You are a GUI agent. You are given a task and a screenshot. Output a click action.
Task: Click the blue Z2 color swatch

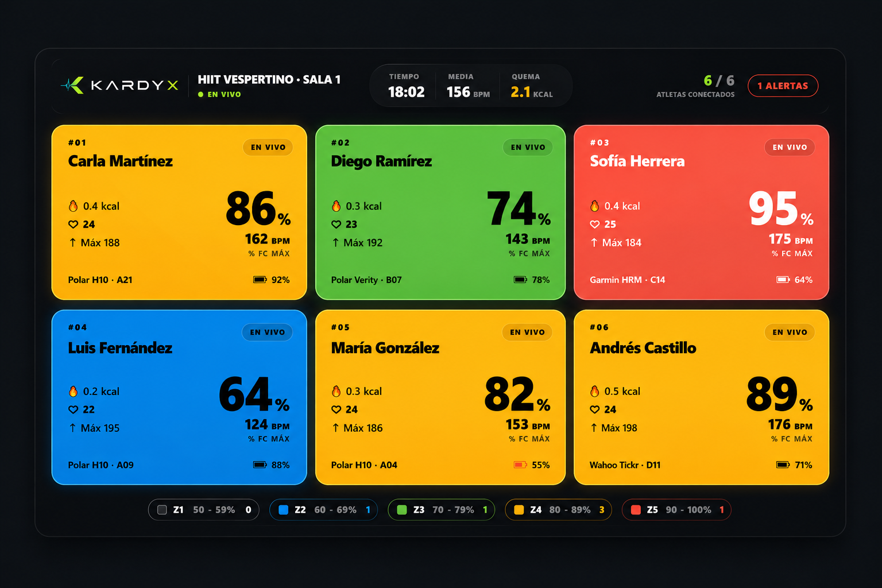(283, 510)
